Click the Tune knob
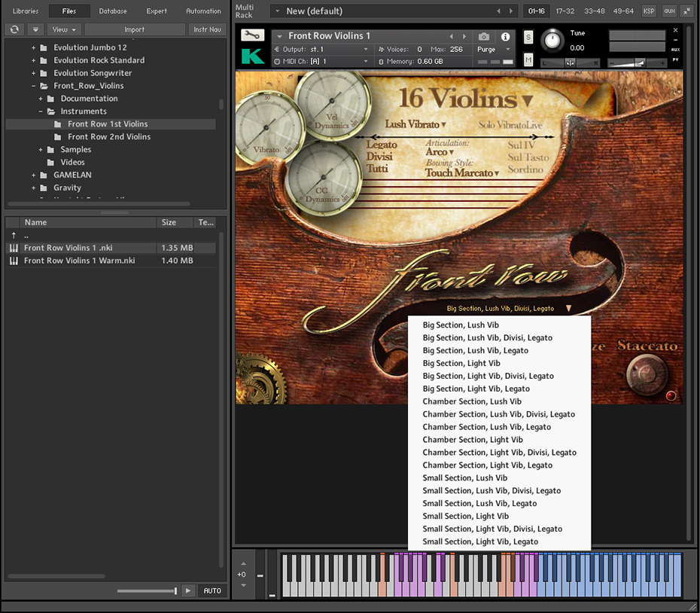Viewport: 700px width, 613px height. click(x=552, y=41)
